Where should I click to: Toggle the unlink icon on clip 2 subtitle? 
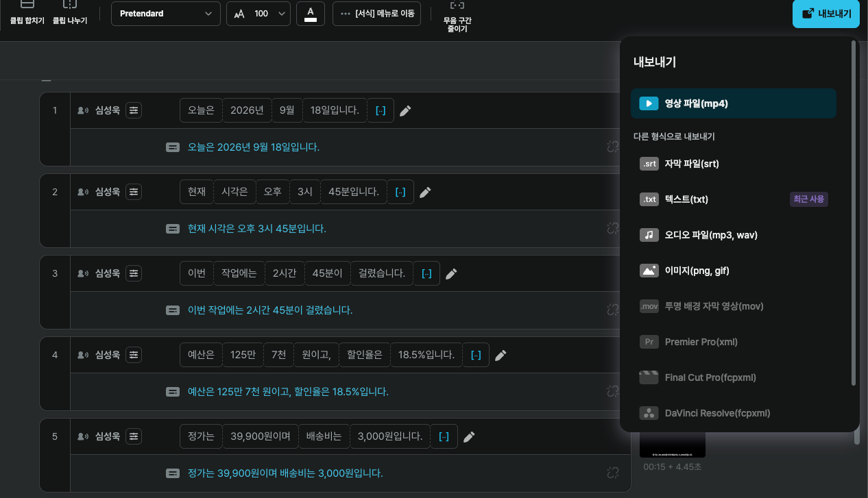(x=613, y=228)
